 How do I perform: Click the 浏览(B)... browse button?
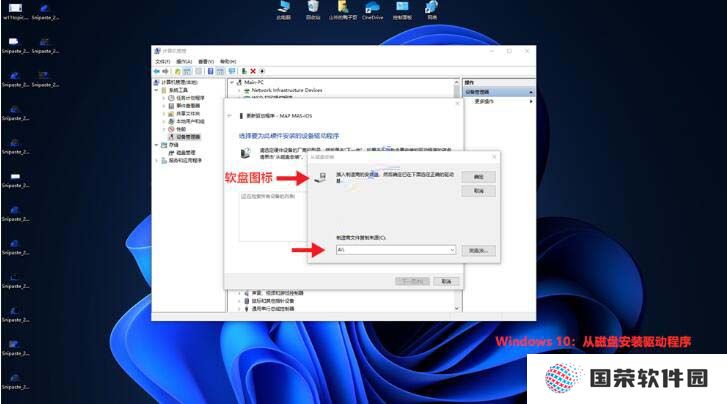click(478, 250)
